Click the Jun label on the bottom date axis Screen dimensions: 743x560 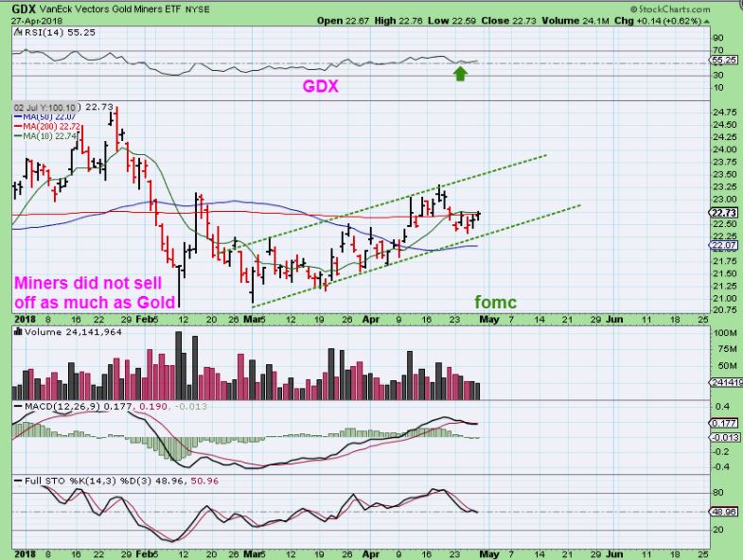[614, 553]
